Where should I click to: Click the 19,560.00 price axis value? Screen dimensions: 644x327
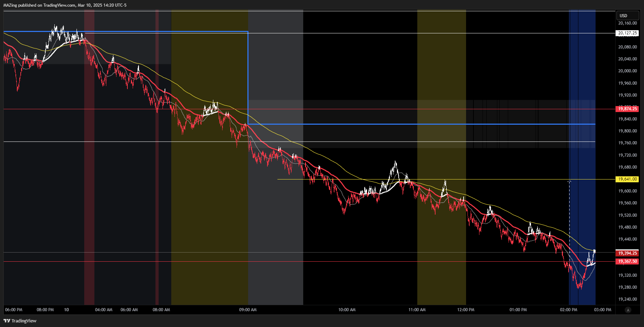coord(628,203)
